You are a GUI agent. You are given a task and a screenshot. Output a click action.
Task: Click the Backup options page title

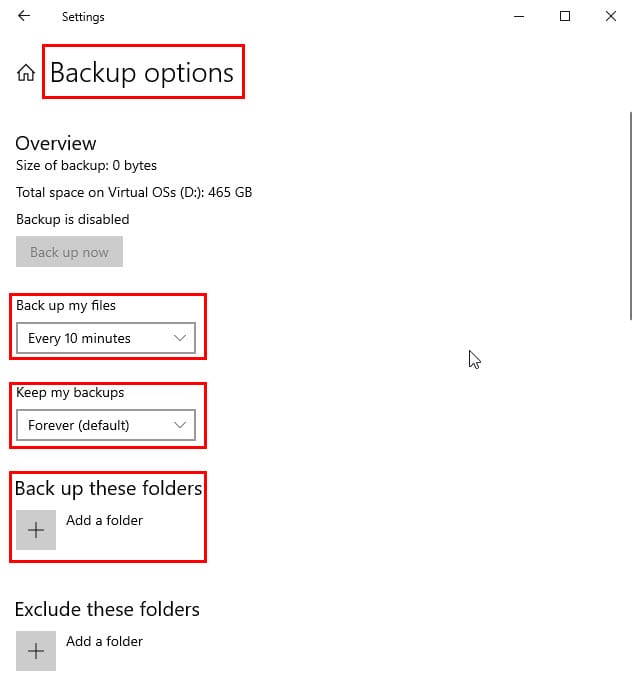pos(142,72)
